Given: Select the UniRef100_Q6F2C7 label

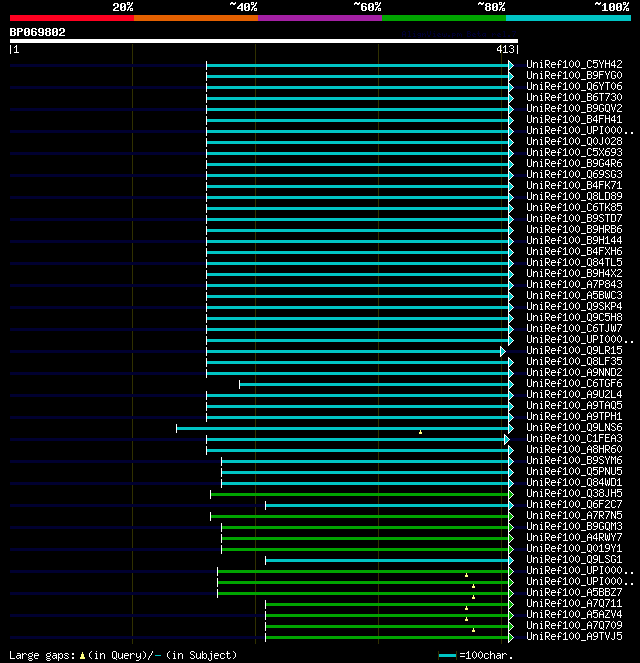Looking at the screenshot, I should [574, 504].
